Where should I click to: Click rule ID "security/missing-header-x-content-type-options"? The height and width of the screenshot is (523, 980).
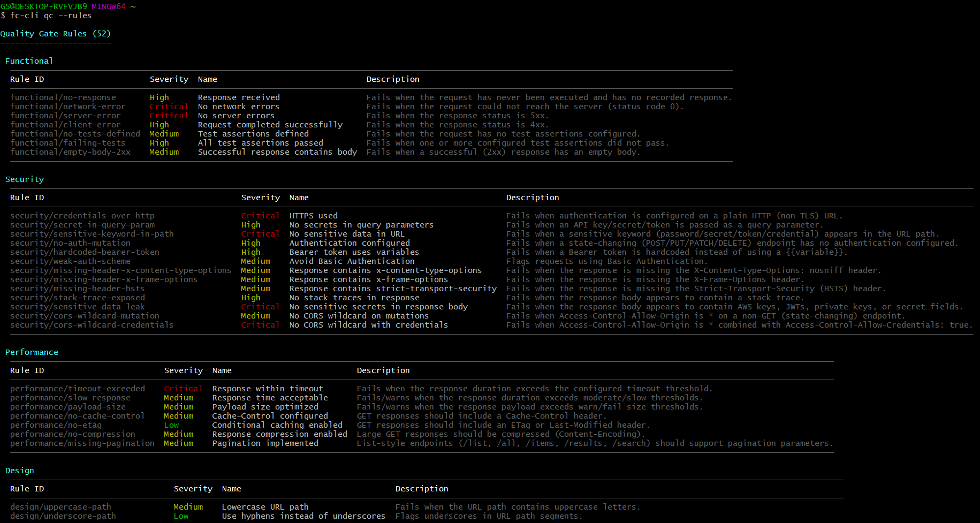pyautogui.click(x=121, y=270)
